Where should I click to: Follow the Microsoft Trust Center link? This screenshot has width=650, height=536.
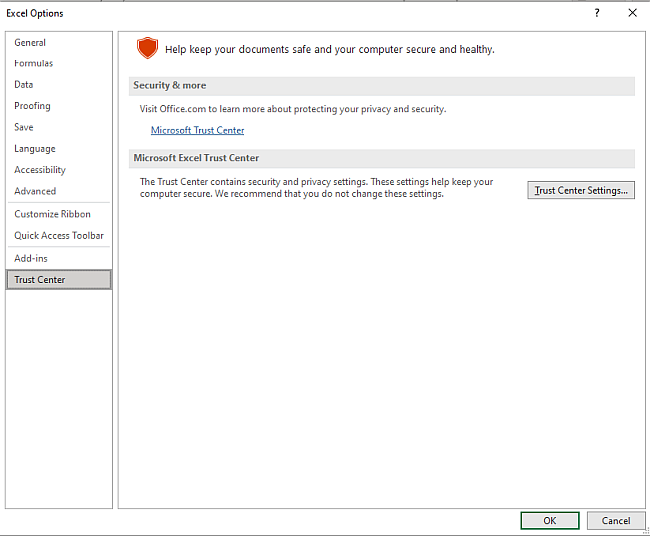click(197, 131)
